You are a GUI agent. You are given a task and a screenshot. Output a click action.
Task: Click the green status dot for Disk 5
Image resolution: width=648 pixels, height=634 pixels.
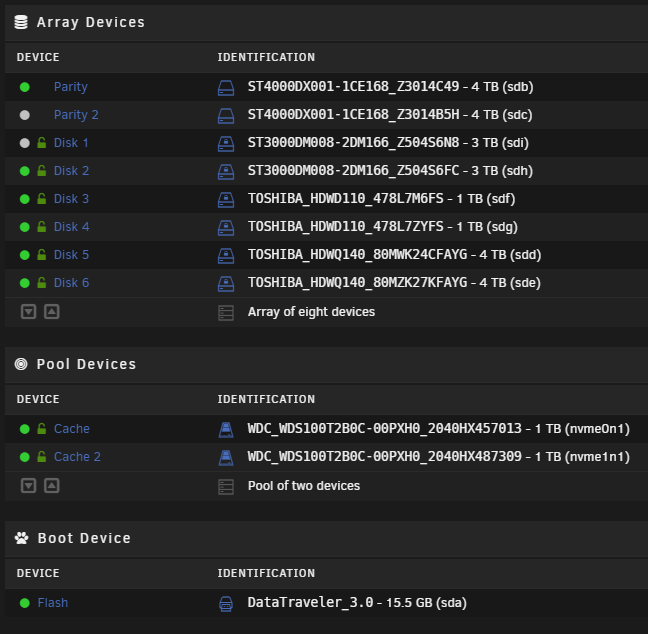25,255
